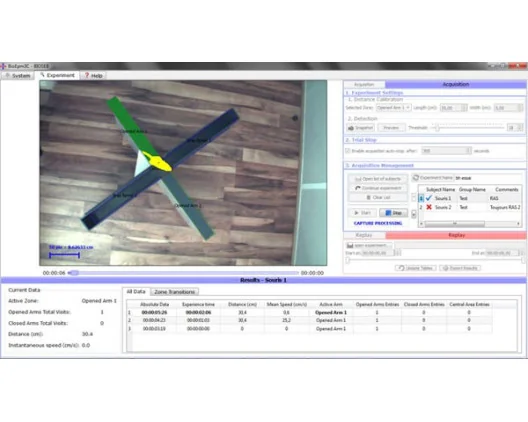The image size is (528, 422).
Task: Open the Experiment menu
Action: 57,75
